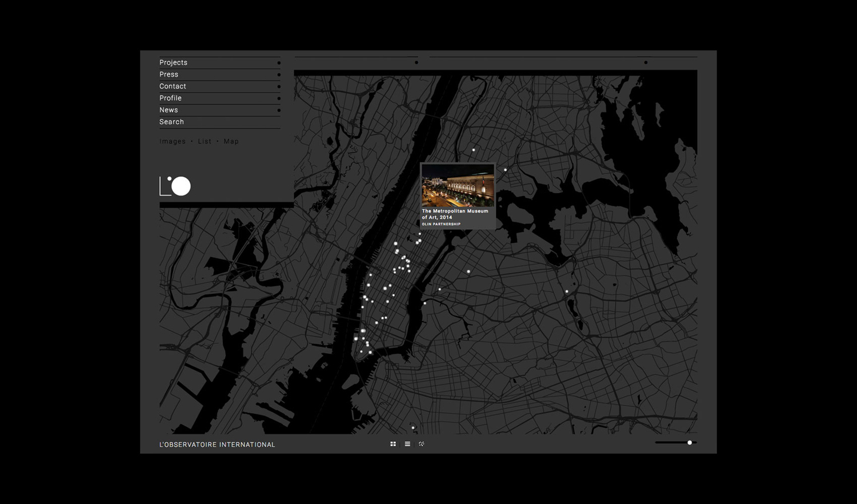Click the L'O circle logo
This screenshot has width=857, height=504.
click(x=175, y=186)
